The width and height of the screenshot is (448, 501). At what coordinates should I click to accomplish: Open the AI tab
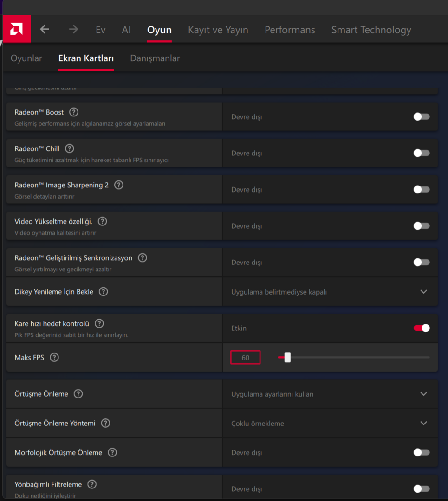(126, 30)
